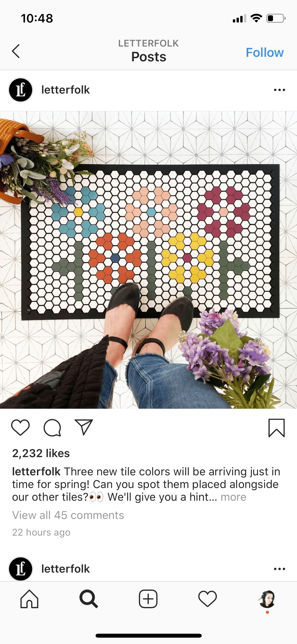Like the post with heart icon
297x644 pixels.
coord(20,427)
